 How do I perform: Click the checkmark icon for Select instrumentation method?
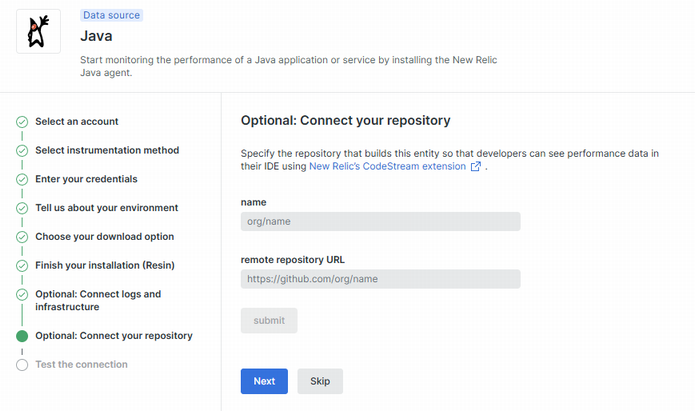pos(22,151)
